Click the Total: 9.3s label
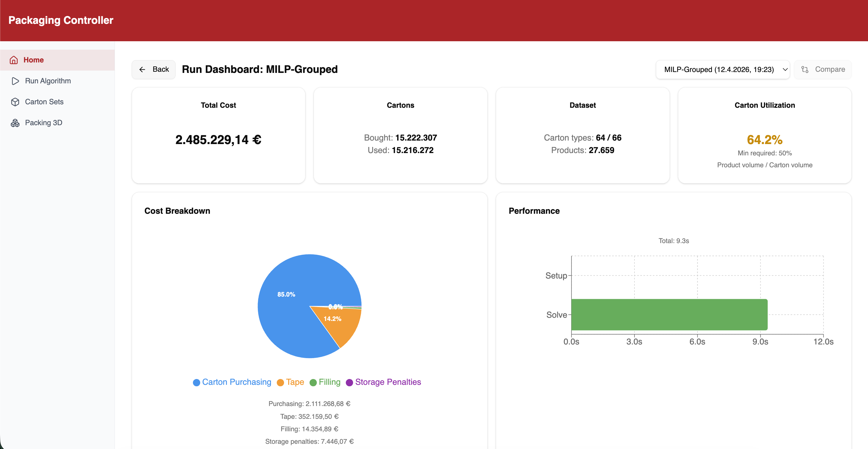The image size is (868, 449). click(x=674, y=241)
